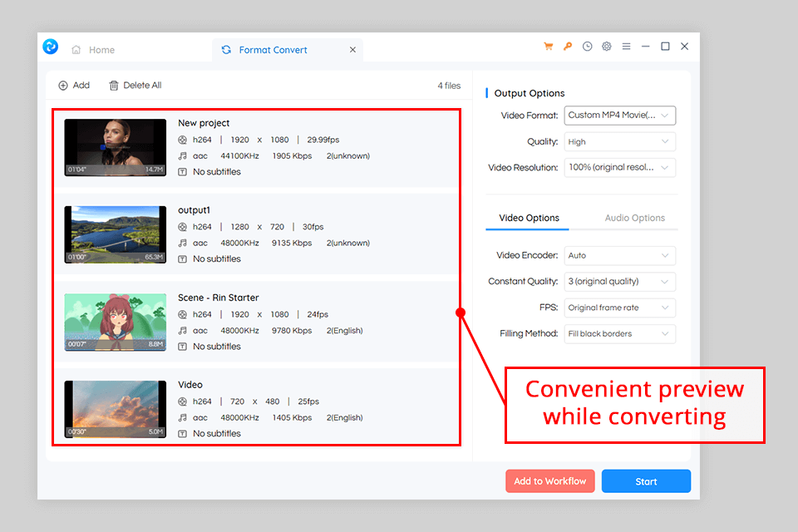
Task: Select the 'output1' file title
Action: point(194,210)
